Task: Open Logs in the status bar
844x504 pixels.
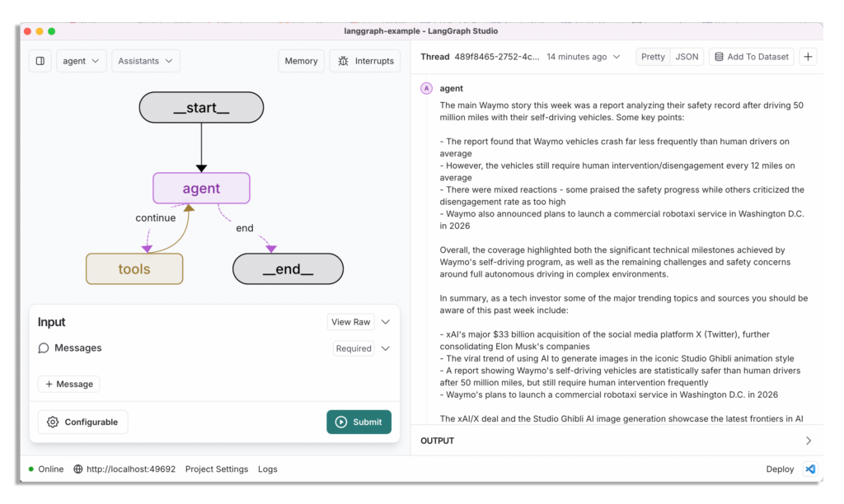Action: point(267,469)
